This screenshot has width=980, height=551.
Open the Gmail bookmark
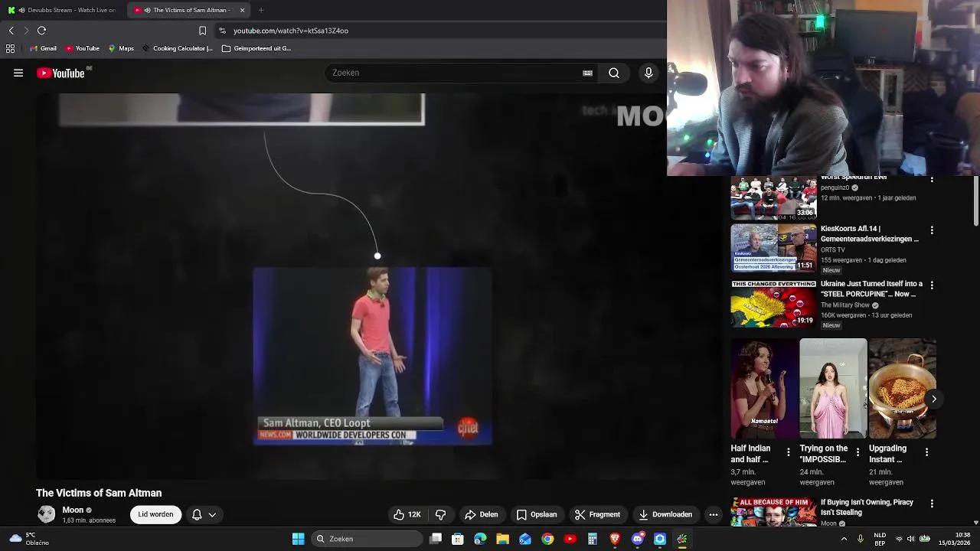(43, 48)
